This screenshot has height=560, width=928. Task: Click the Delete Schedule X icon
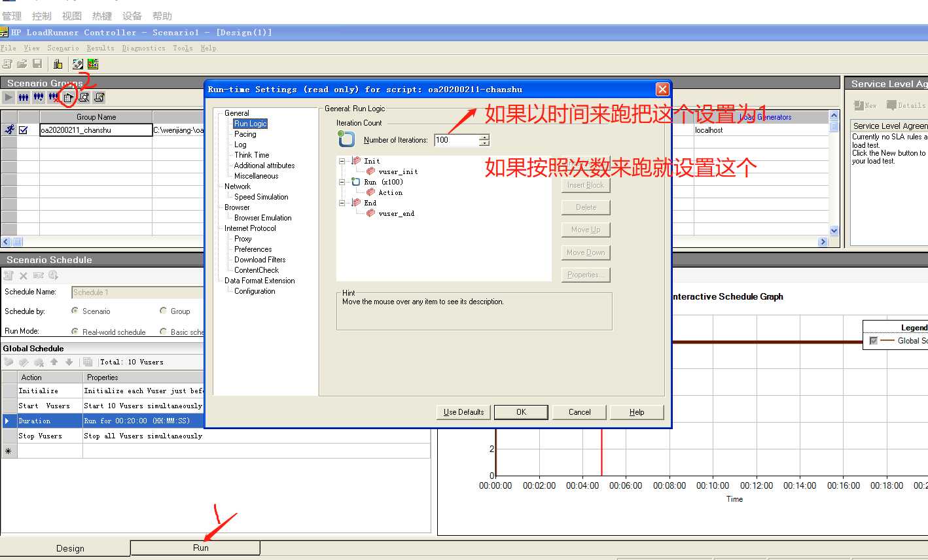[24, 275]
